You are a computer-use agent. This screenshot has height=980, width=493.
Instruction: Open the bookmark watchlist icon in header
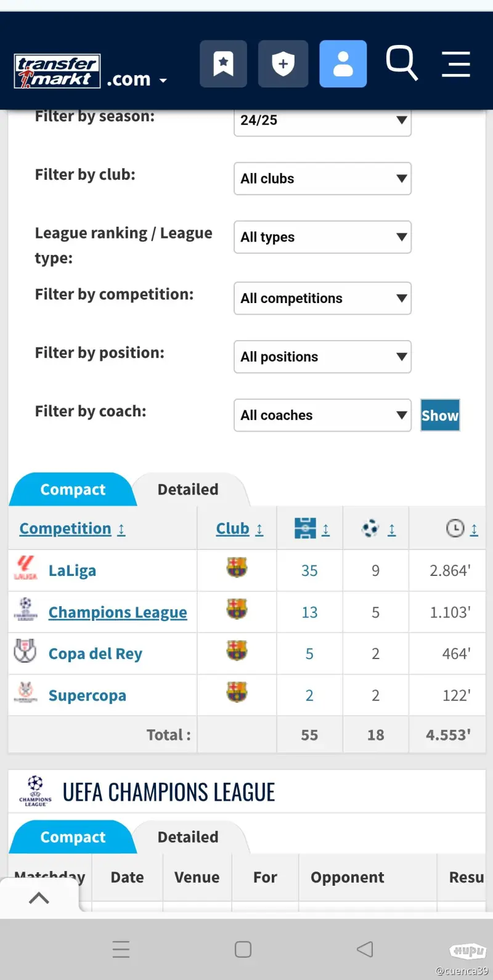pyautogui.click(x=223, y=64)
